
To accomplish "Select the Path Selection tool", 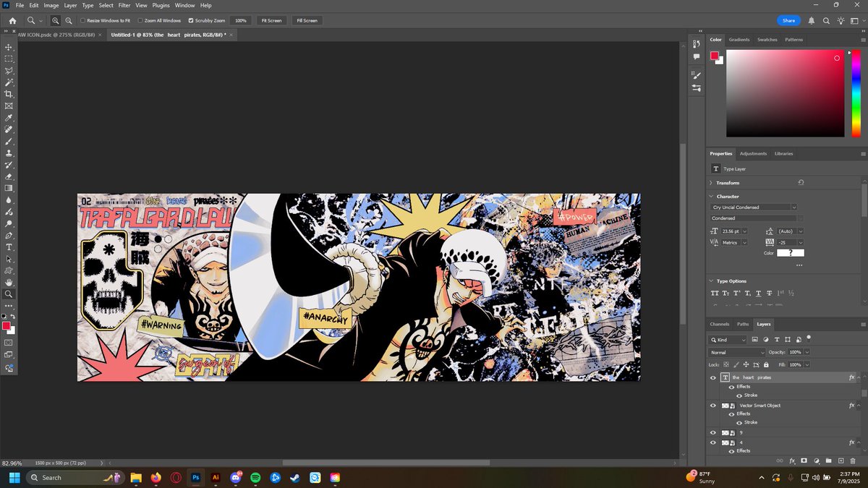I will tap(9, 259).
